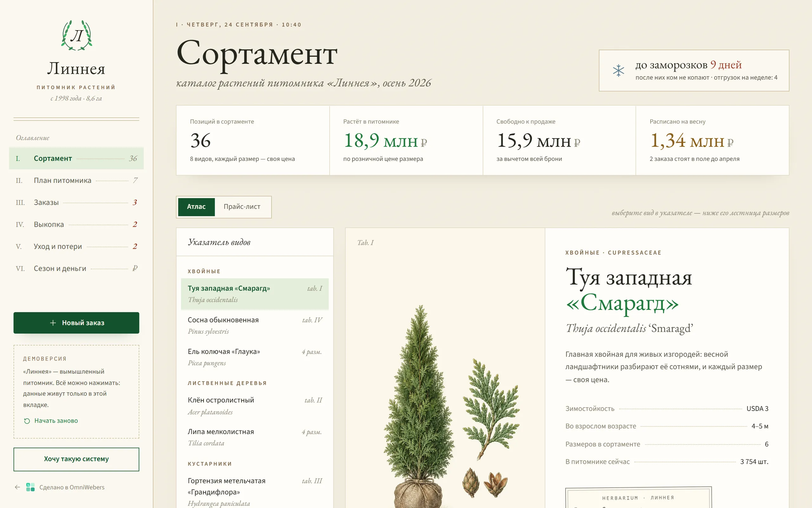812x508 pixels.
Task: Click the Растёт в питомнике 18,9 млн card
Action: coord(406,140)
